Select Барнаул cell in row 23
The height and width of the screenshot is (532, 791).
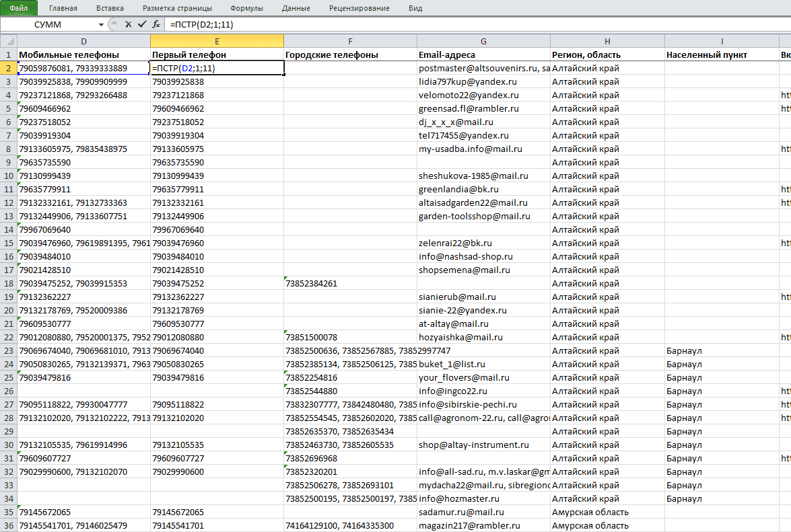tap(722, 350)
